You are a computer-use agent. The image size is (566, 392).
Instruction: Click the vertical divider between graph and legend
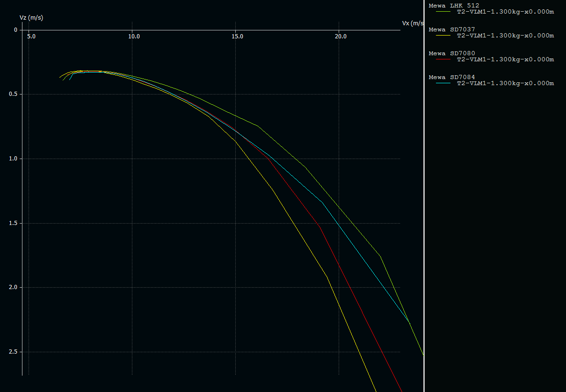click(424, 196)
